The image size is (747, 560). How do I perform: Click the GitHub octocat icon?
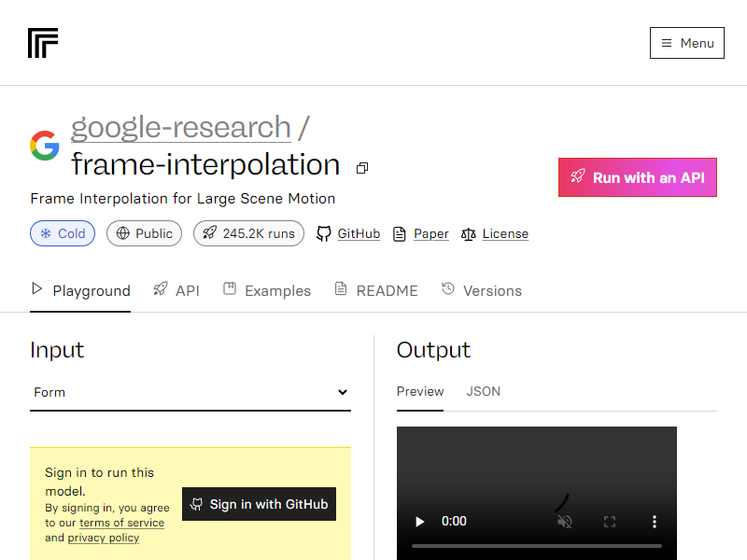(x=323, y=234)
